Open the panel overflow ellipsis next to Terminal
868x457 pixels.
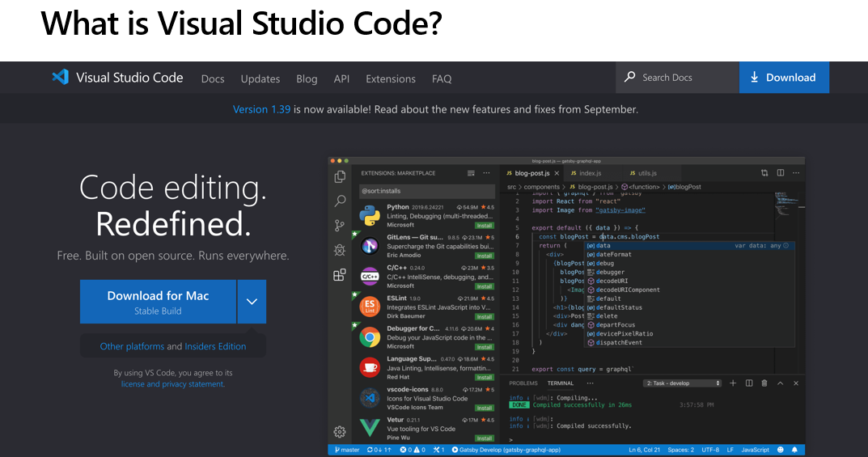coord(590,383)
